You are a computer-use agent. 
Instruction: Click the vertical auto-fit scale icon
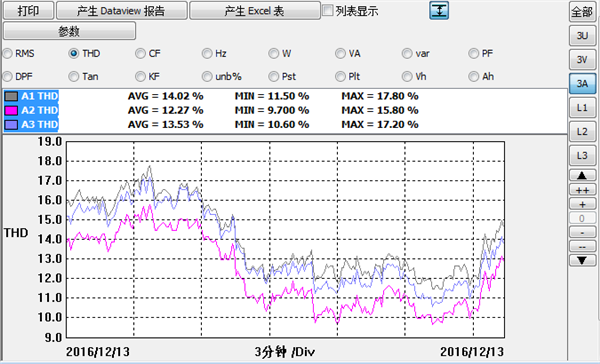[x=439, y=10]
